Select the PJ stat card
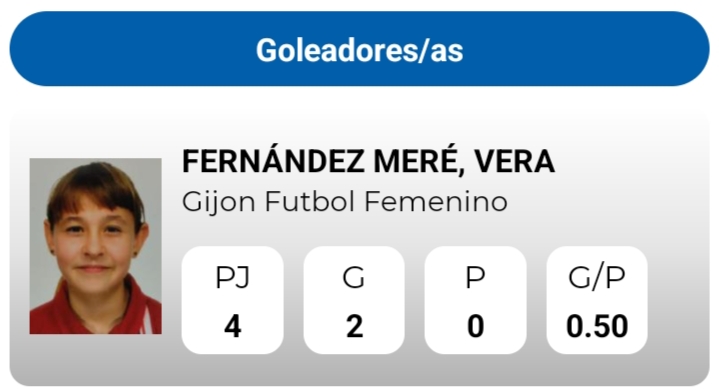Viewport: 719px width, 390px height. pyautogui.click(x=232, y=300)
